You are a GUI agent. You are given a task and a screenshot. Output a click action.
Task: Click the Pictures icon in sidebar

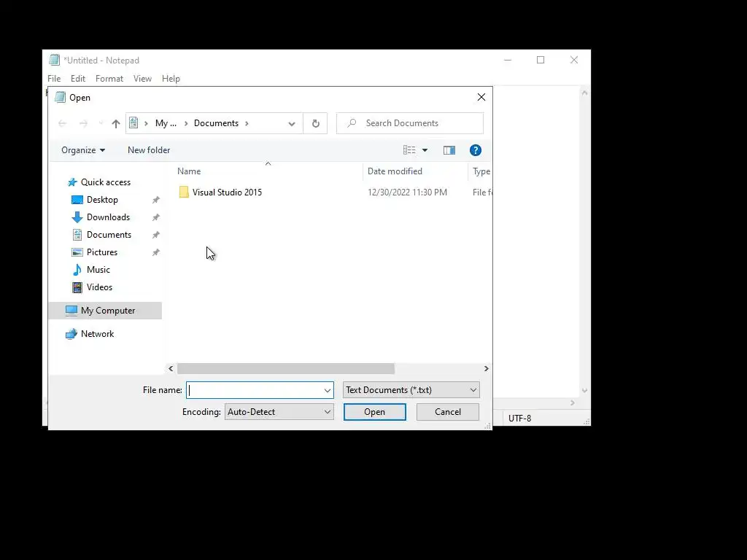[x=77, y=252]
